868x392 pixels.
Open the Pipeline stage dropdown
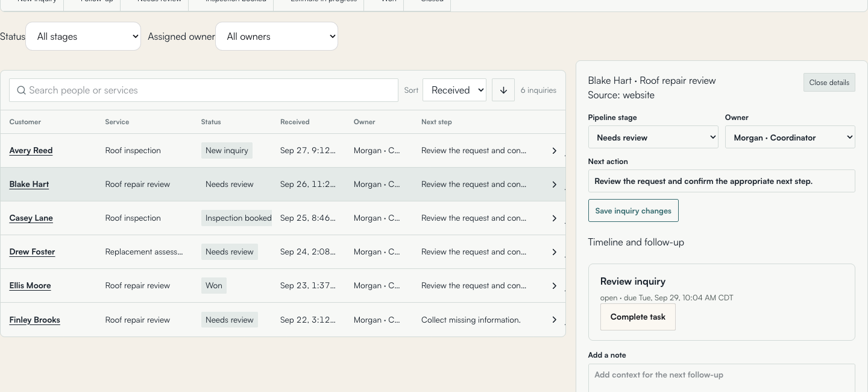coord(653,138)
